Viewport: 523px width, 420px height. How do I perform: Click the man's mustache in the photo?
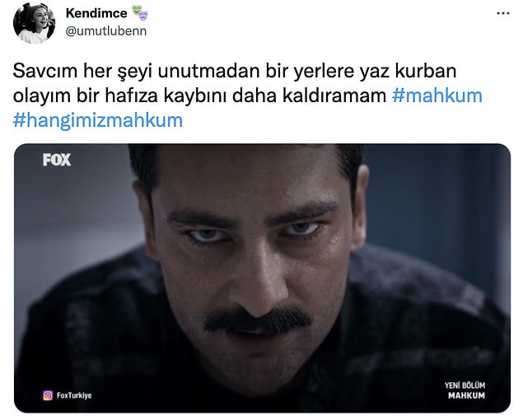tap(258, 320)
